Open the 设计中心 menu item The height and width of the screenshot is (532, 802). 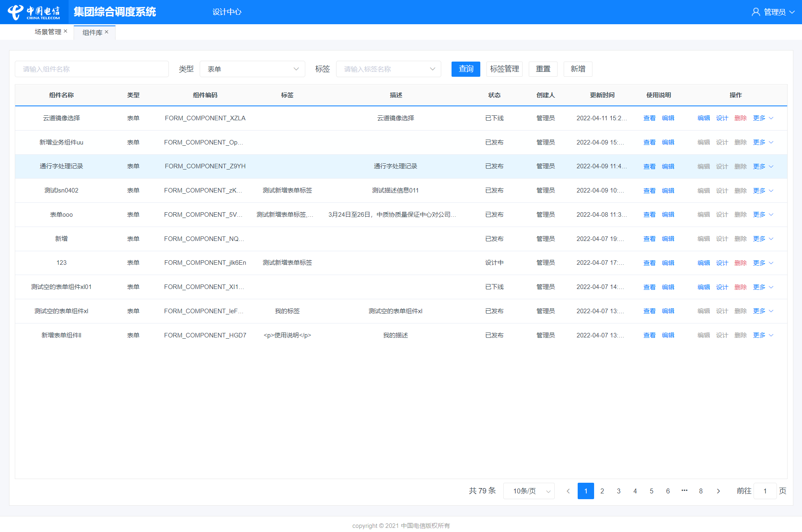[x=227, y=12]
